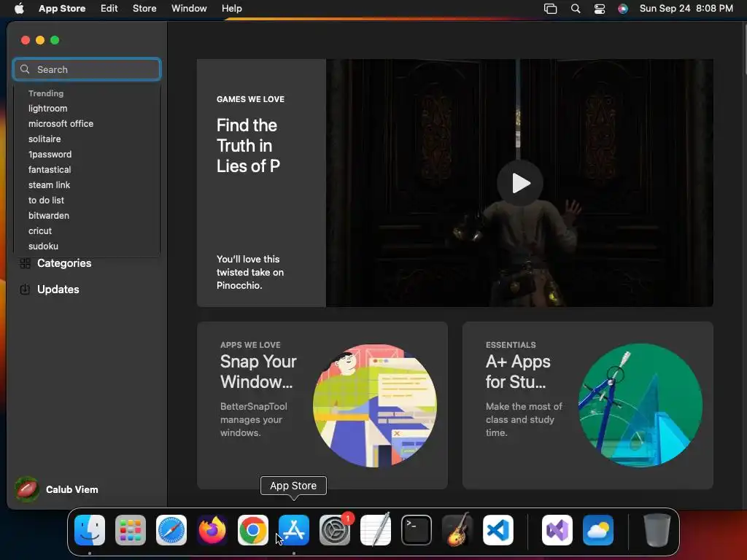The width and height of the screenshot is (747, 560).
Task: Launch Visual Studio Code from the Dock
Action: 498,530
